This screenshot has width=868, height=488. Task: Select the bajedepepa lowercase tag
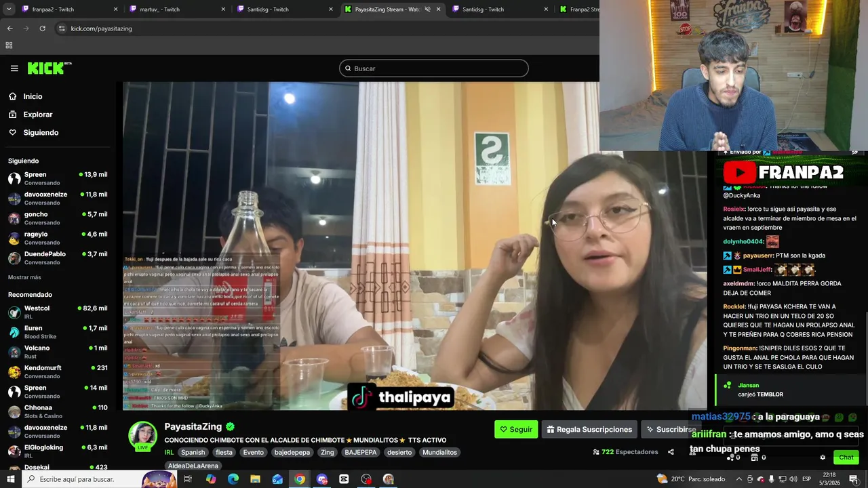tap(292, 452)
